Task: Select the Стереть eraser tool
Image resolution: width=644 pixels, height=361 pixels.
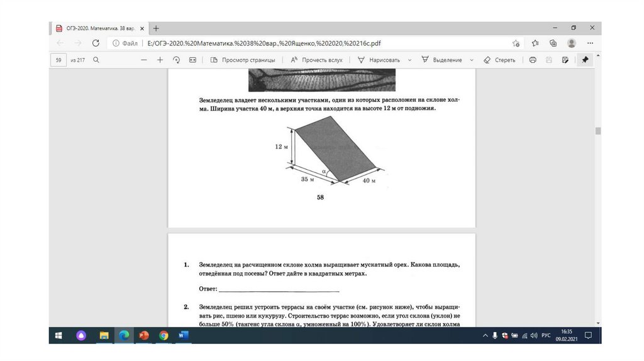Action: click(x=499, y=60)
